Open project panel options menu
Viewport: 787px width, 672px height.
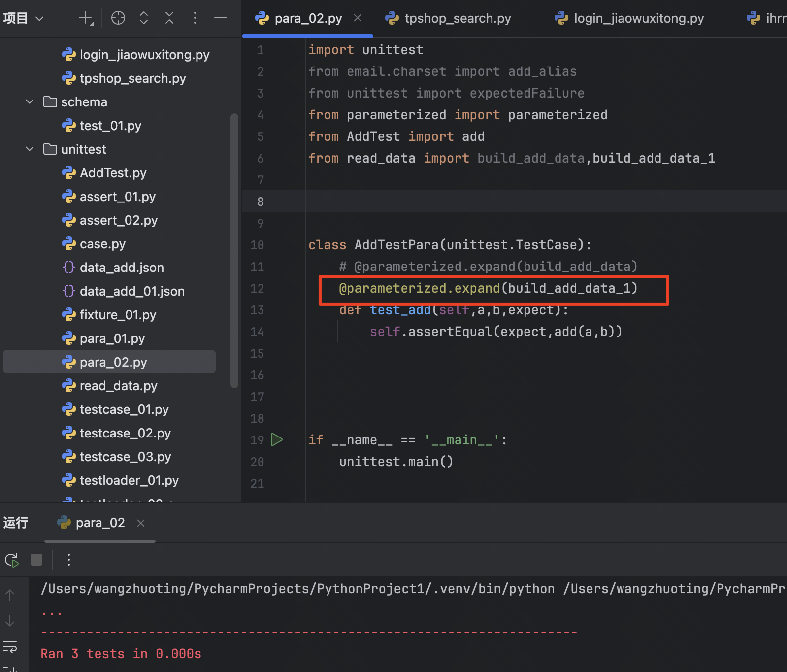pos(195,18)
